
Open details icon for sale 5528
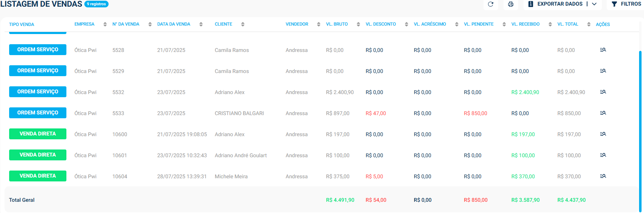pos(603,50)
